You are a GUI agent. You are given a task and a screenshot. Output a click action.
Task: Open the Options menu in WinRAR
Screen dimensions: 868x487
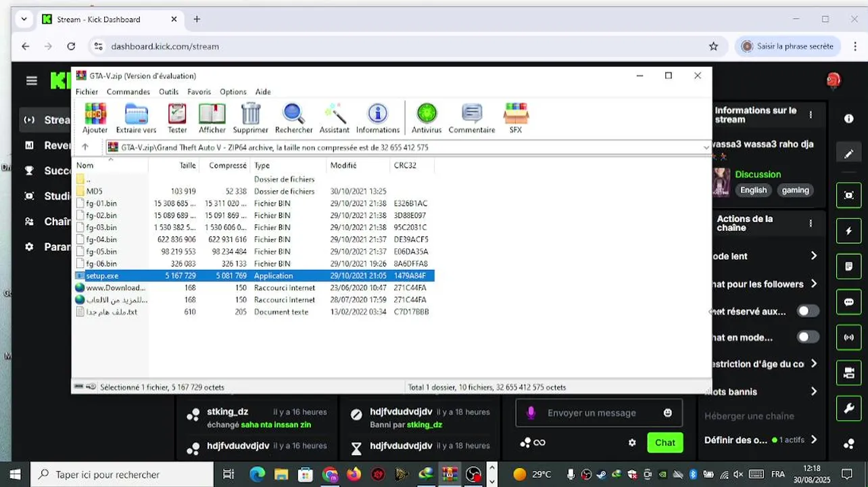point(233,92)
